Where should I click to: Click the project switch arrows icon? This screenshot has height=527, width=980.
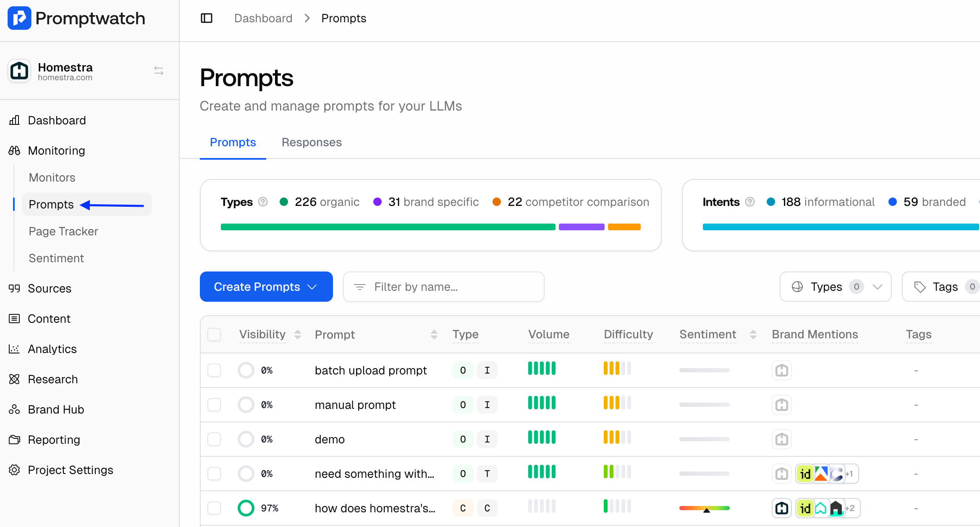coord(159,71)
